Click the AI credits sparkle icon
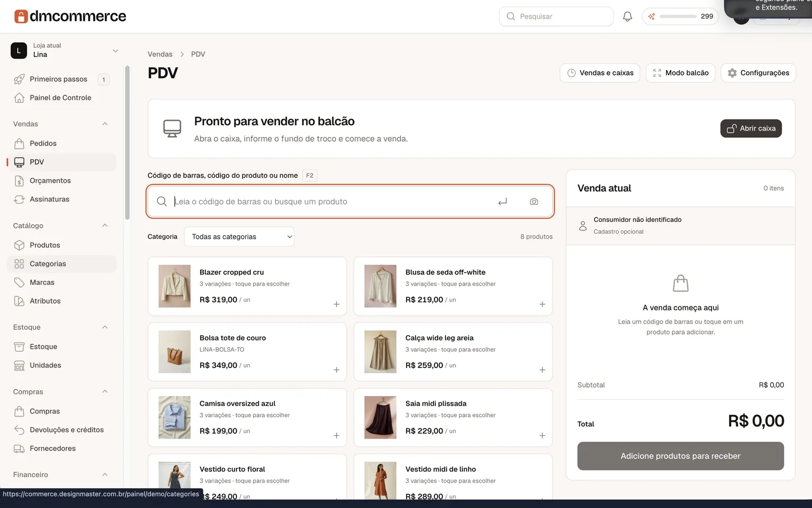Image resolution: width=812 pixels, height=508 pixels. click(652, 16)
